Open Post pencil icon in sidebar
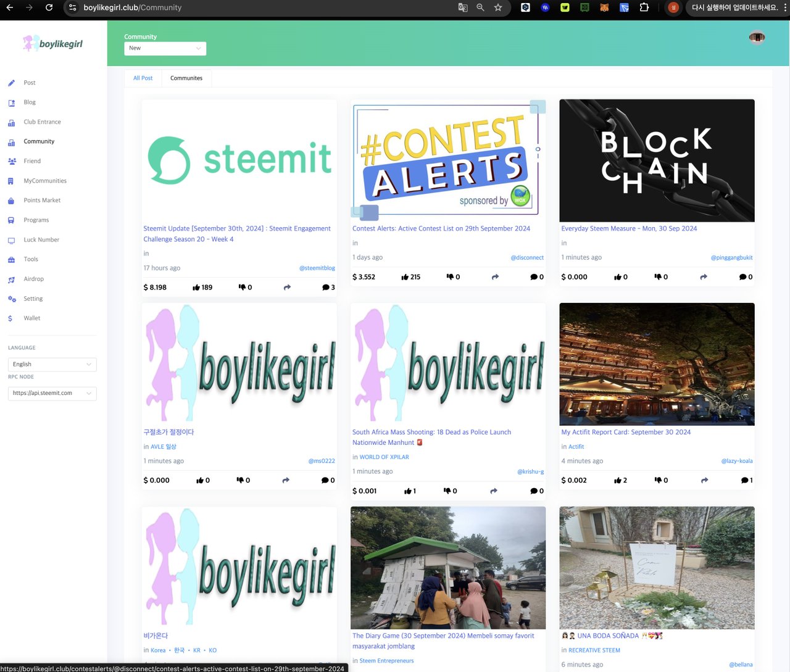The height and width of the screenshot is (672, 790). coord(11,83)
